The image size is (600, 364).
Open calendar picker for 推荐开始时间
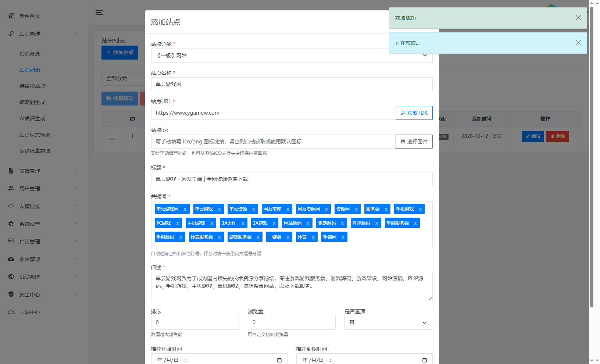tap(279, 360)
